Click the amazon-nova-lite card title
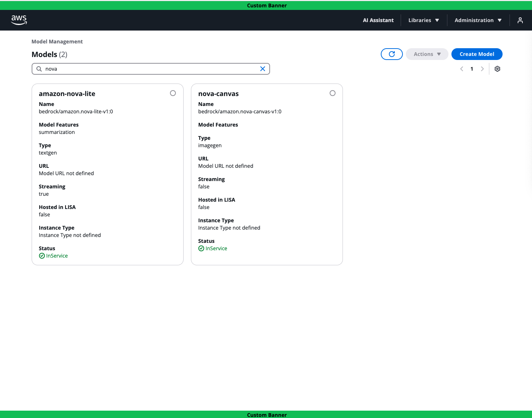 [67, 94]
